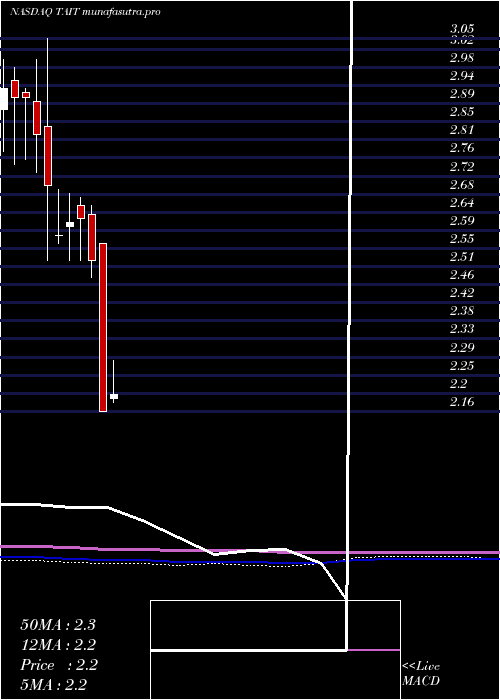Click the 2.16 price axis label
The height and width of the screenshot is (700, 500).
pyautogui.click(x=462, y=402)
